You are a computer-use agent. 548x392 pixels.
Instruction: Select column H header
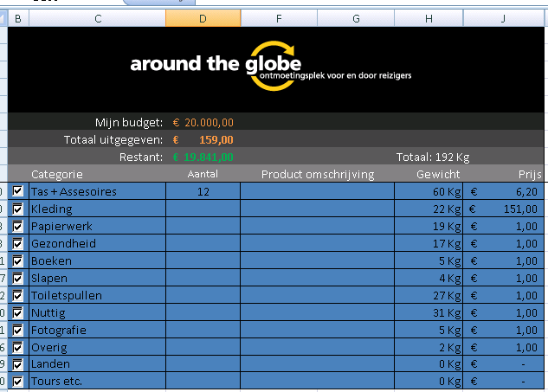pyautogui.click(x=429, y=18)
